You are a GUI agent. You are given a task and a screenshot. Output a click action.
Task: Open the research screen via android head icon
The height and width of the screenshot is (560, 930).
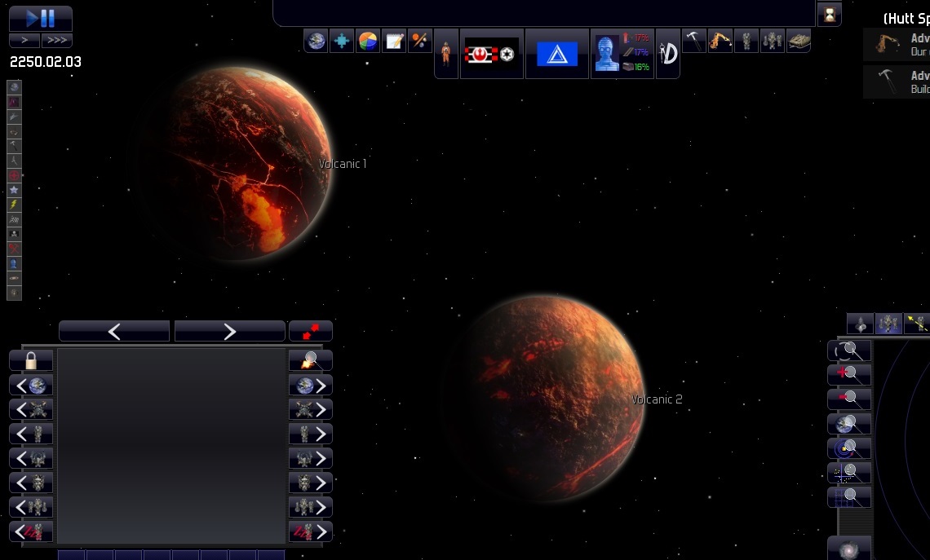[x=606, y=55]
